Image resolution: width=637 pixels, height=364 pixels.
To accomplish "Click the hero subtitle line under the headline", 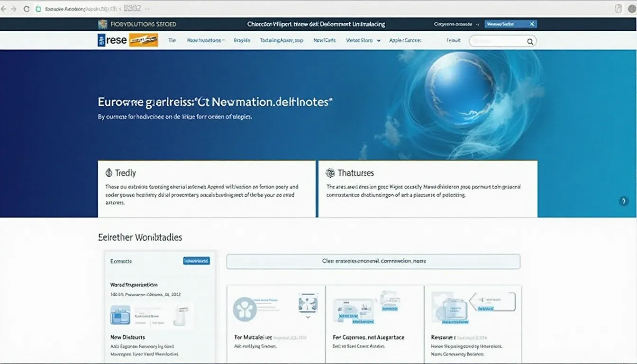I will pos(175,117).
